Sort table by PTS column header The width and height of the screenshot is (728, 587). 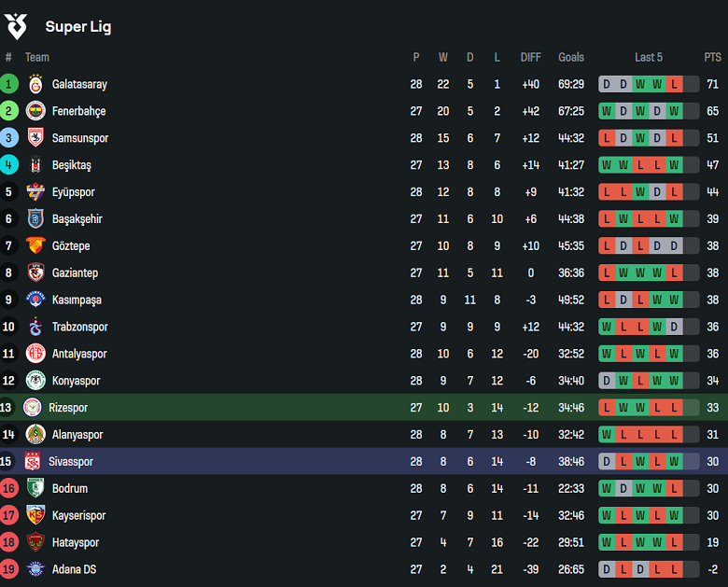pos(712,58)
